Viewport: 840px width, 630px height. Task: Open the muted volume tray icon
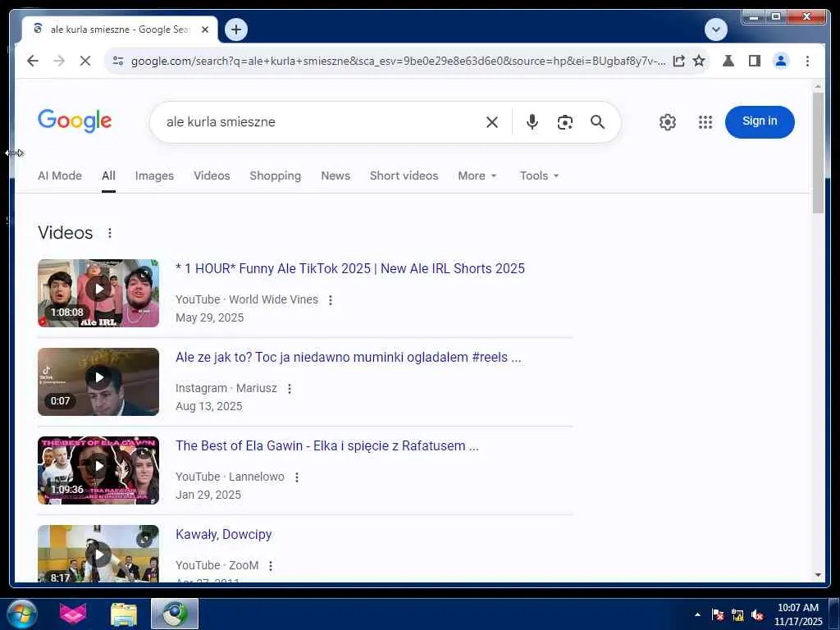pos(757,615)
